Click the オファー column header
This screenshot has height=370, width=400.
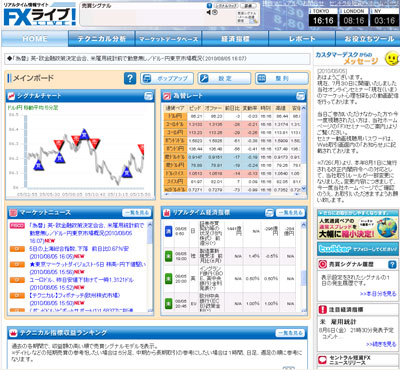[213, 108]
